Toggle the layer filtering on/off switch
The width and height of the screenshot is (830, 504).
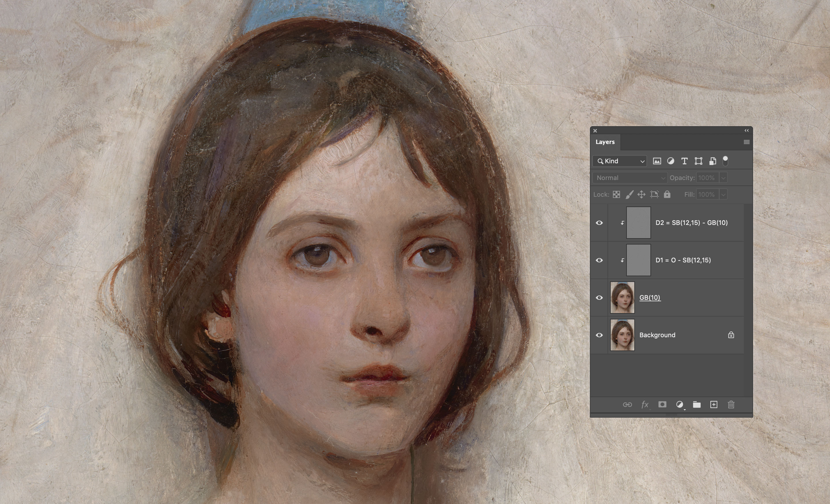click(x=725, y=161)
